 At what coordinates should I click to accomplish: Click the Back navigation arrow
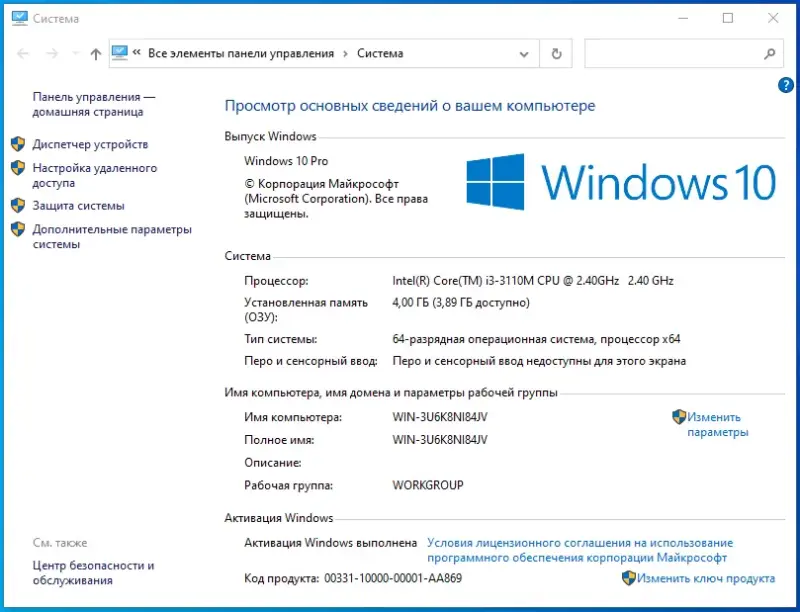click(23, 54)
